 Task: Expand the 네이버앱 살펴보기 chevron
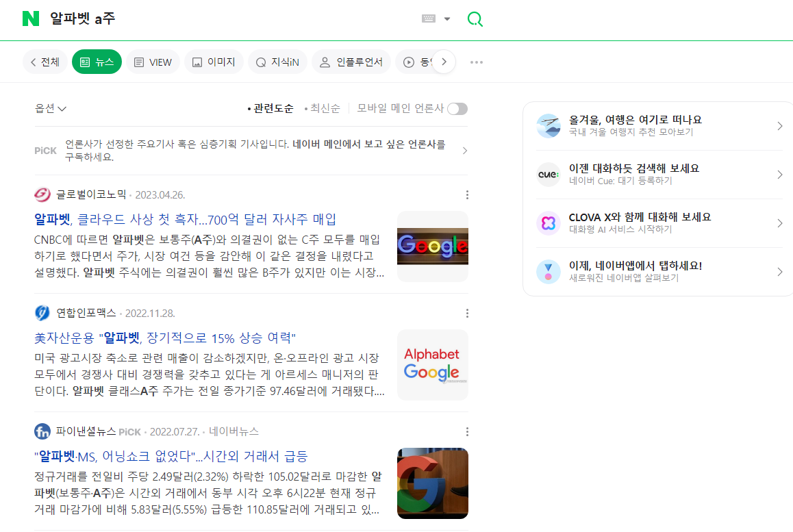click(780, 272)
